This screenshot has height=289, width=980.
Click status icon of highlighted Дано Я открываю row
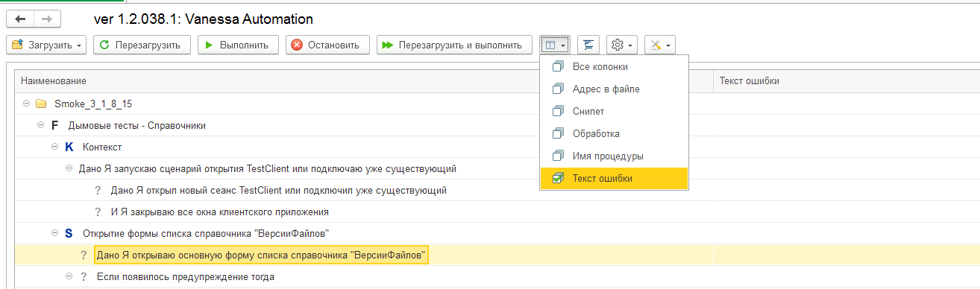click(84, 255)
